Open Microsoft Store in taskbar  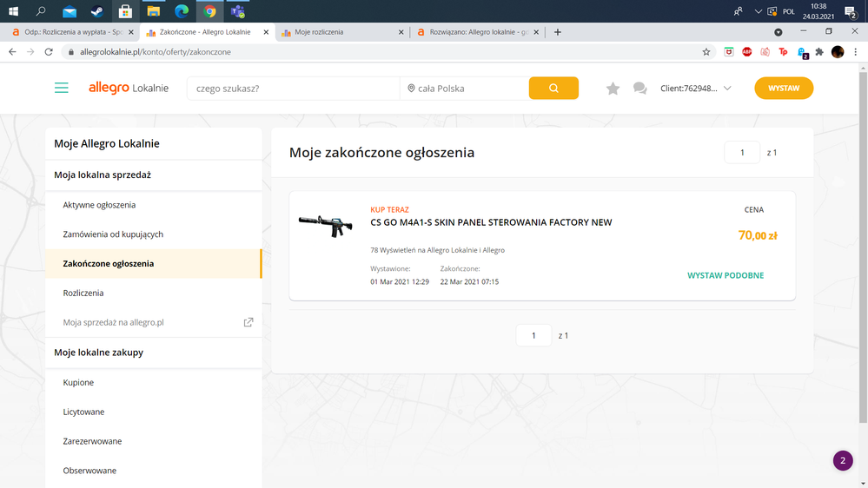coord(125,11)
